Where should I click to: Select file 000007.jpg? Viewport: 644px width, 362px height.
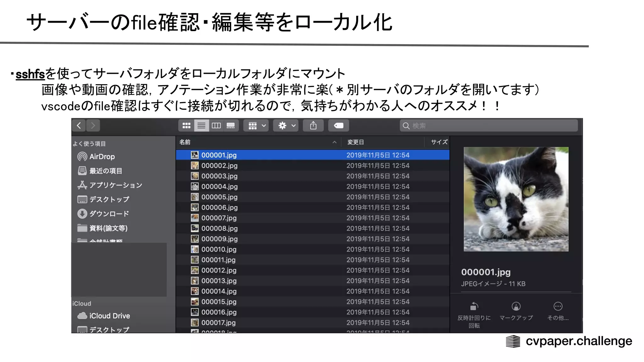[313, 218]
